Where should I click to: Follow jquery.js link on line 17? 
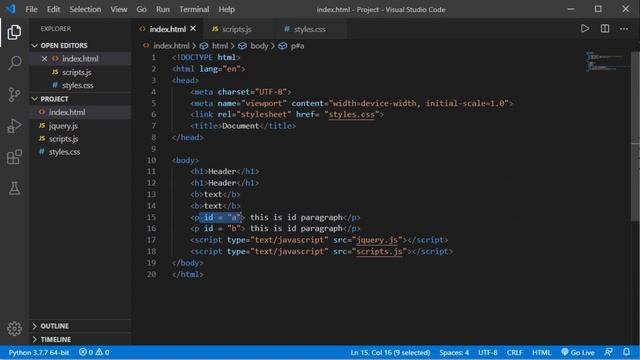point(377,240)
